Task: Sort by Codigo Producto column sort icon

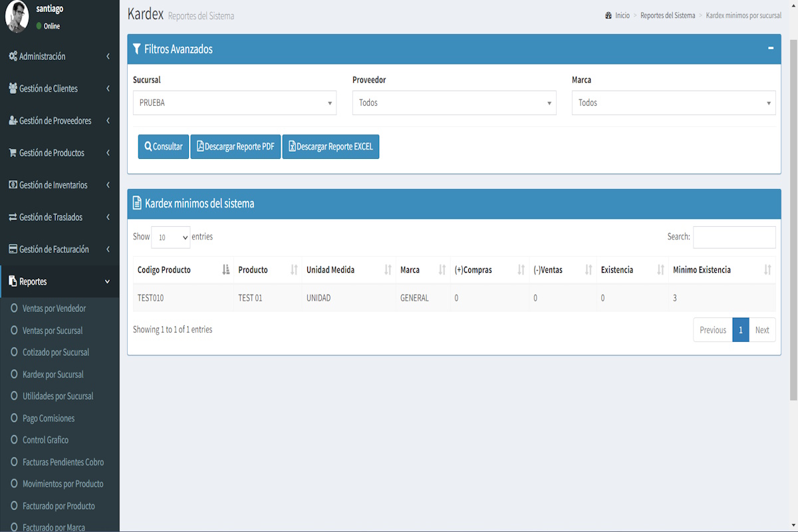Action: 226,270
